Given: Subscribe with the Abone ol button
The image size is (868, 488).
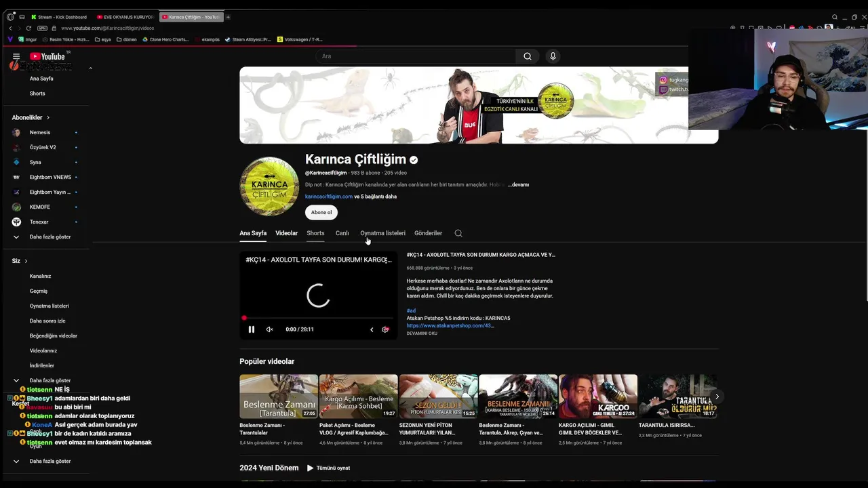Looking at the screenshot, I should coord(321,212).
